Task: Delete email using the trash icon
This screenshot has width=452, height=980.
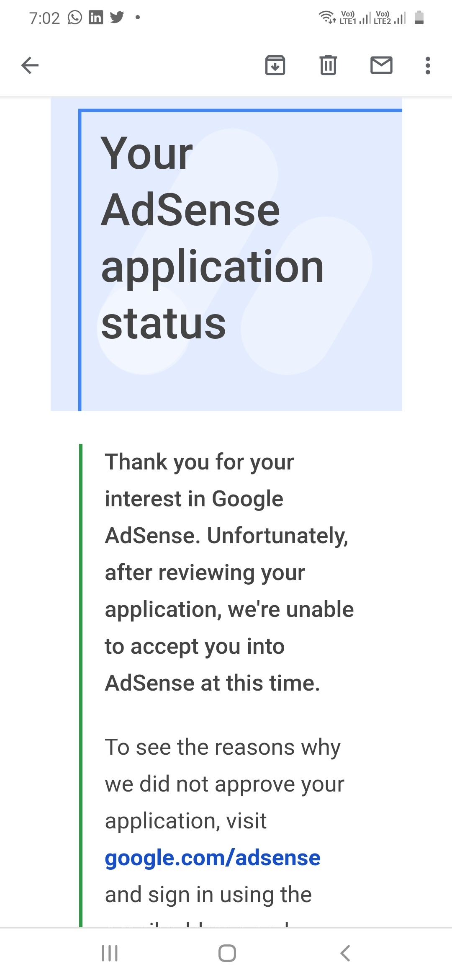Action: (328, 65)
